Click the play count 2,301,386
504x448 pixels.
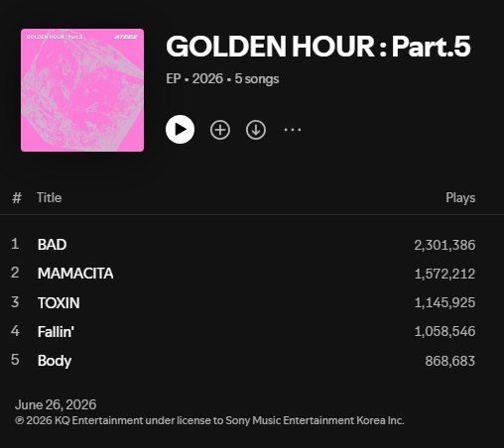(x=444, y=245)
